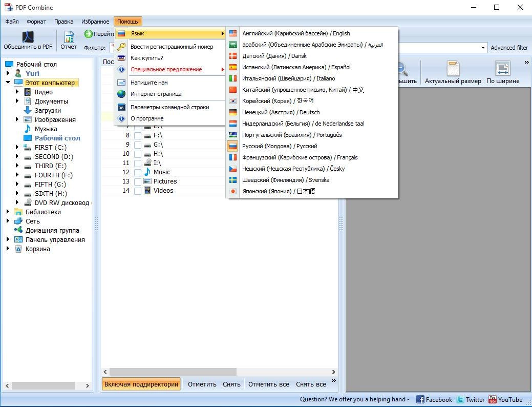
Task: Check the box for I:\ drive row
Action: click(137, 163)
